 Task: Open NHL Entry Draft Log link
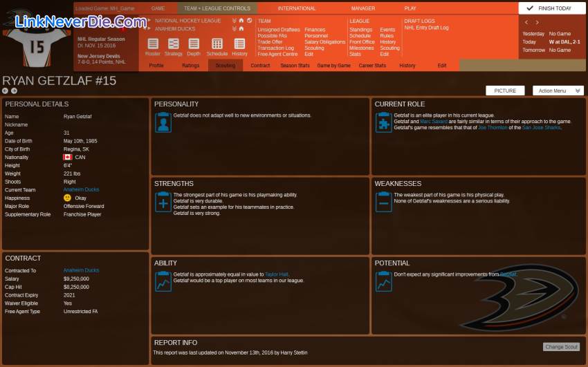coord(426,28)
